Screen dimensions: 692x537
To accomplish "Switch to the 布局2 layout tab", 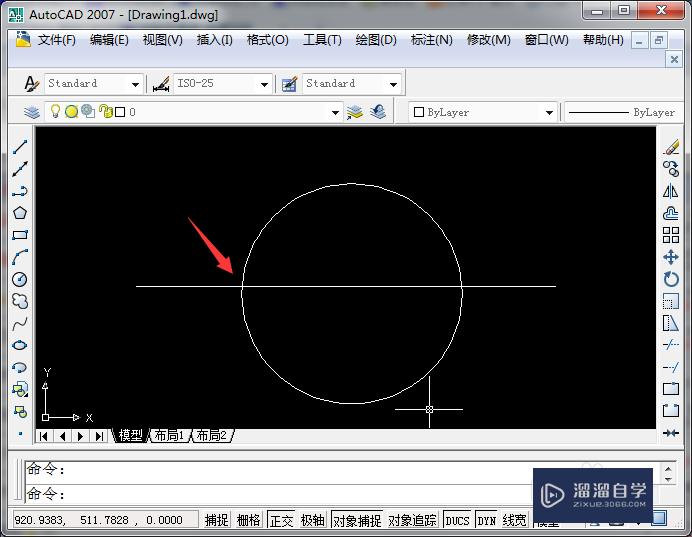I will (x=212, y=436).
